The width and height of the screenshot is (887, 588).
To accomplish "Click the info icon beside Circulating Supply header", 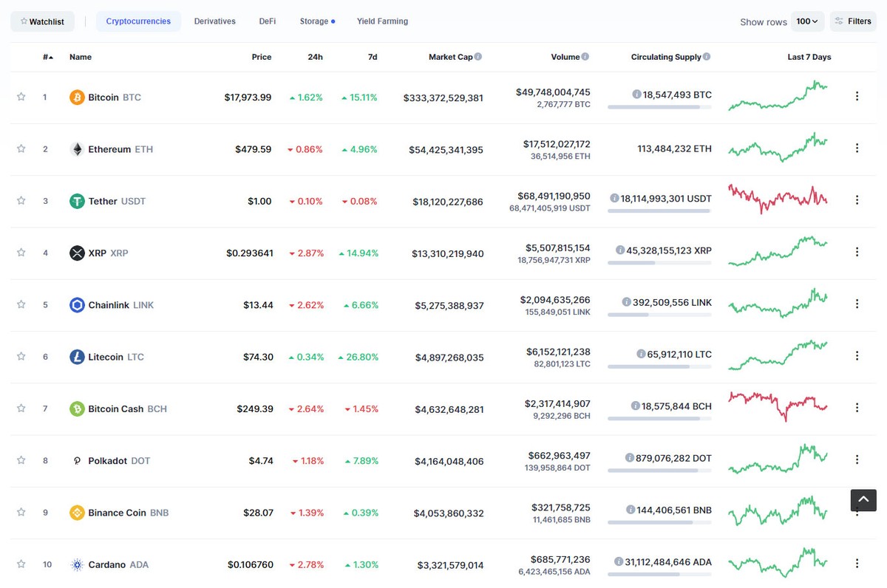I will point(707,56).
